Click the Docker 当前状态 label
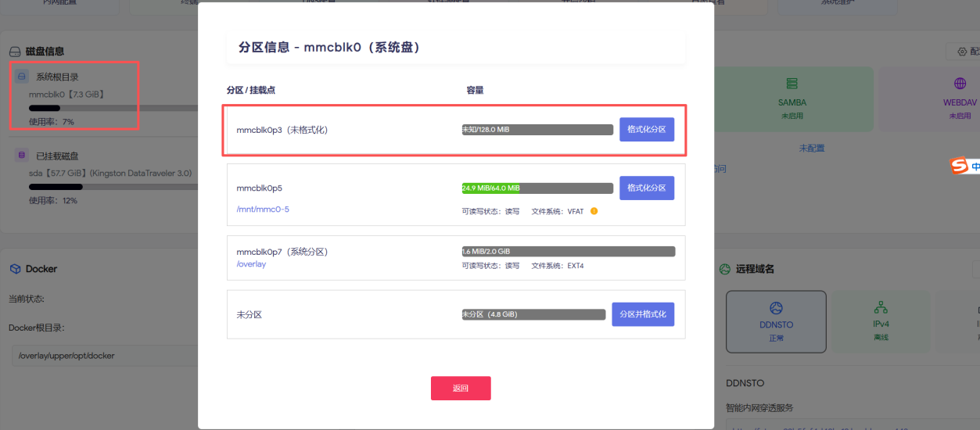 pyautogui.click(x=27, y=299)
